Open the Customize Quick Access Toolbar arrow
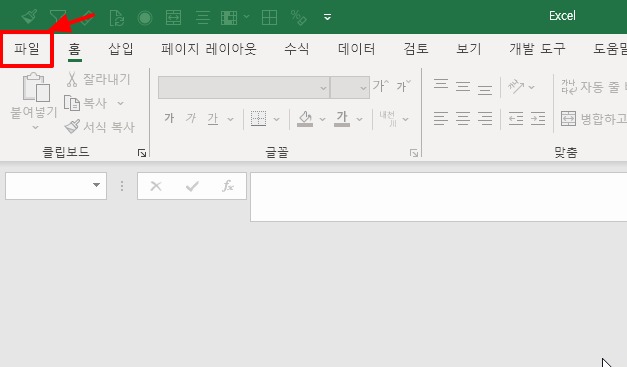Viewport: 627px width, 367px height. click(327, 17)
